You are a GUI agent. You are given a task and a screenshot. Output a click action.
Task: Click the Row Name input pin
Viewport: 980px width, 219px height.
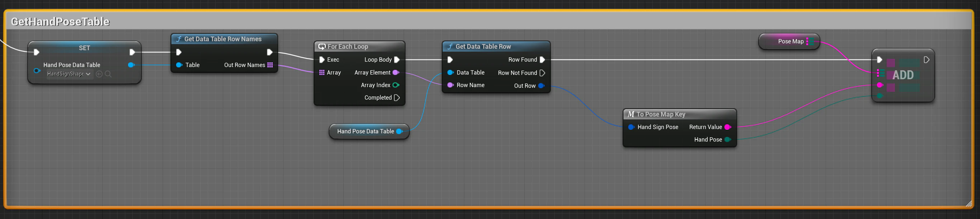coord(450,85)
